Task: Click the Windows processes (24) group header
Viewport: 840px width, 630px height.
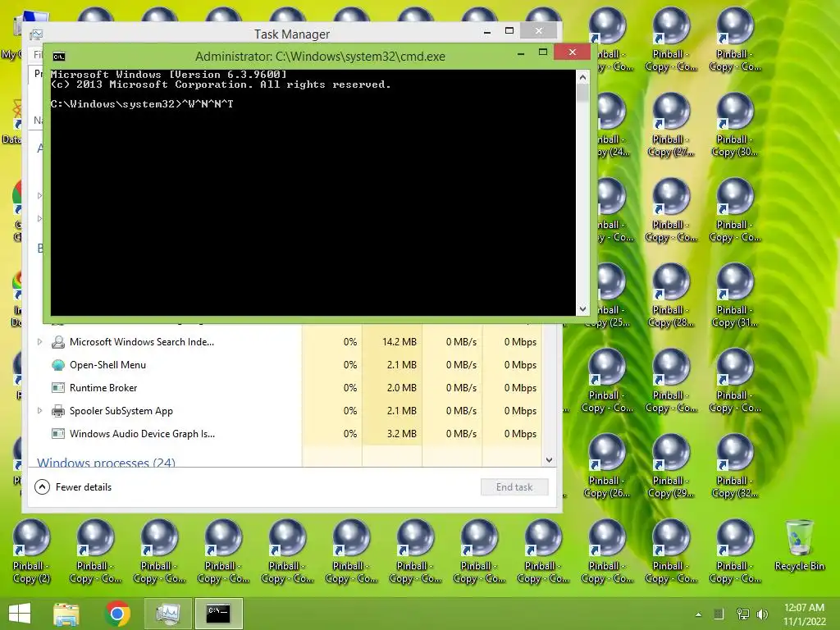Action: tap(106, 462)
